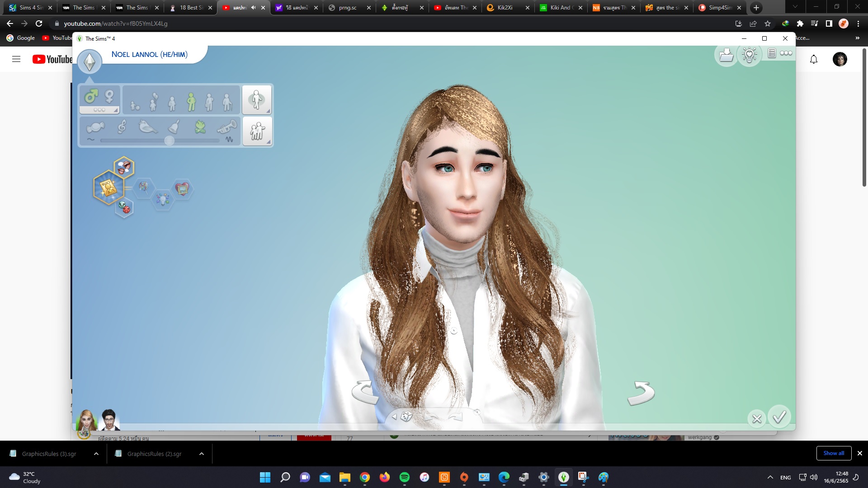Switch to the Sims 4 Sin browser tab
This screenshot has width=868, height=488.
tap(31, 8)
